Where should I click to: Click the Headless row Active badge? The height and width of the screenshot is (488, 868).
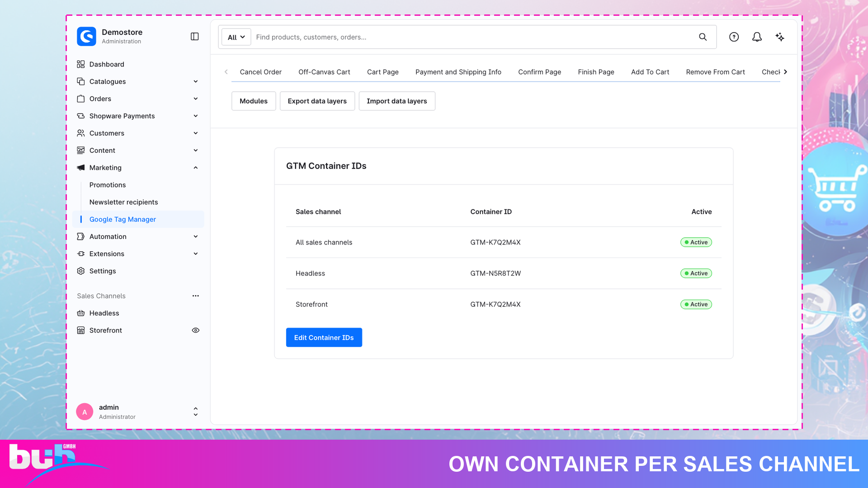(696, 273)
